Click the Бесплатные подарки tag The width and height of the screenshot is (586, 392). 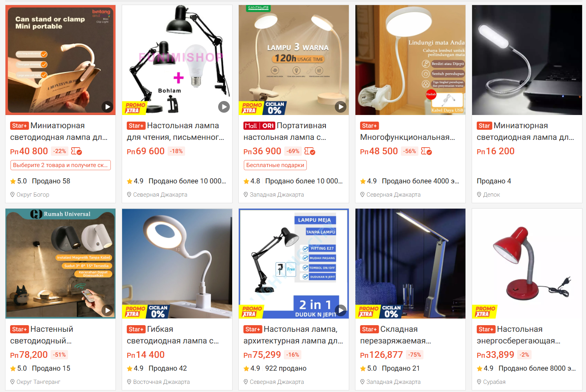coord(275,165)
